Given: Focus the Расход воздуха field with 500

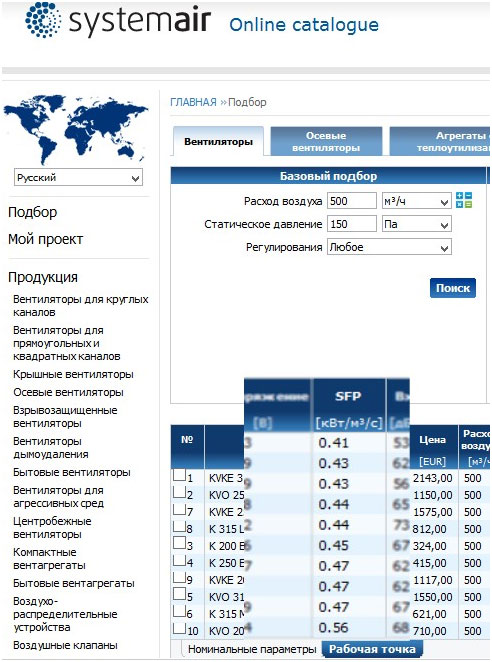Looking at the screenshot, I should pyautogui.click(x=351, y=201).
